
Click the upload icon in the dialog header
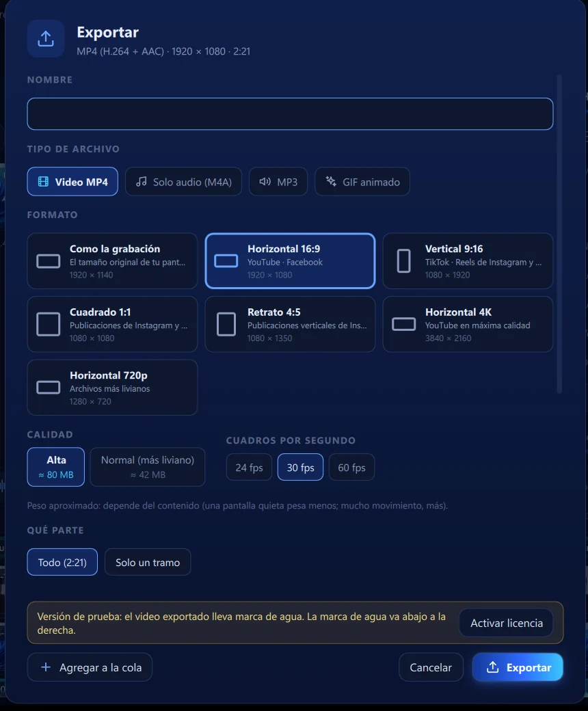tap(46, 38)
